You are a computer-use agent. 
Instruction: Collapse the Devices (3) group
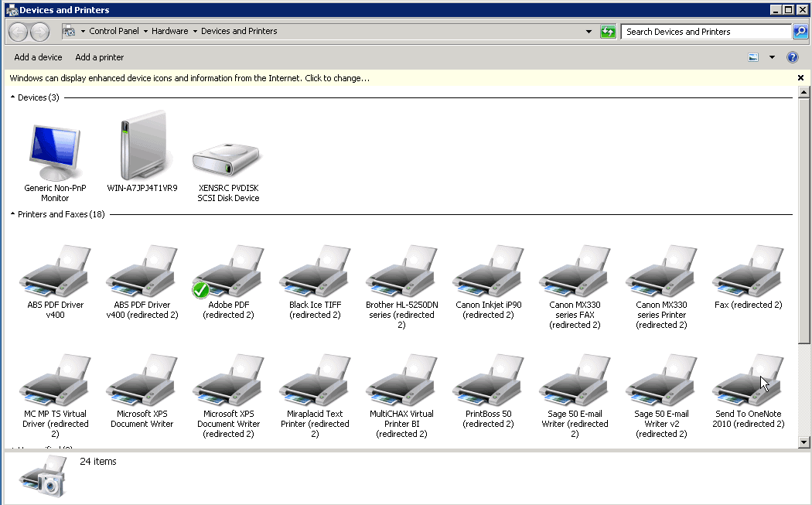[x=12, y=97]
